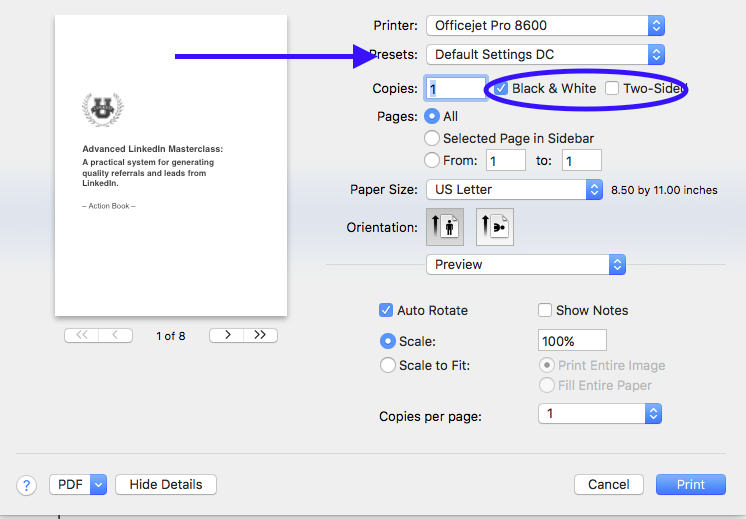The image size is (746, 519).
Task: Click the document page preview thumbnail
Action: coord(171,166)
